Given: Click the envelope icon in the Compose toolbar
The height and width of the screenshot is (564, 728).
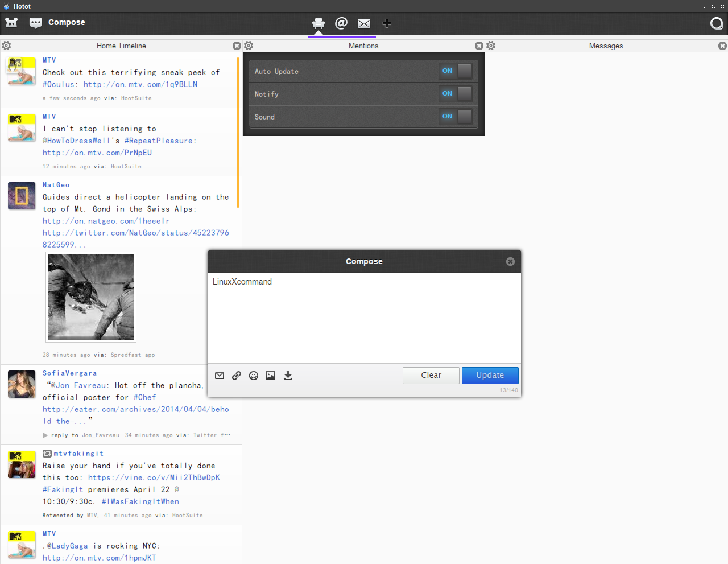Looking at the screenshot, I should pyautogui.click(x=220, y=376).
